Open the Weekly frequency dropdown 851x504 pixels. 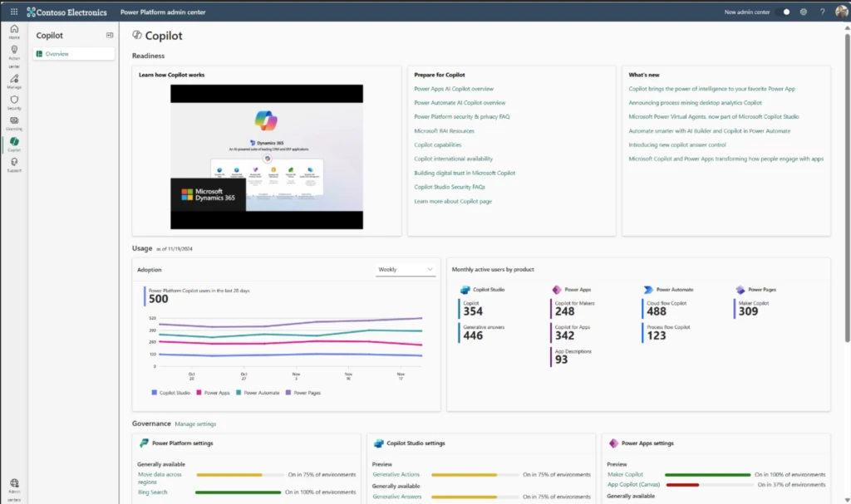(405, 268)
